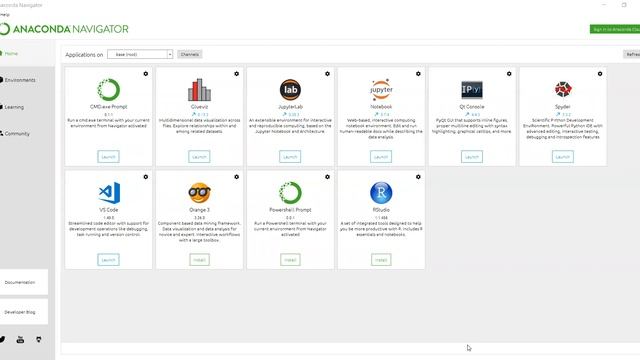Click the Refresh button
The width and height of the screenshot is (640, 360).
tap(631, 54)
